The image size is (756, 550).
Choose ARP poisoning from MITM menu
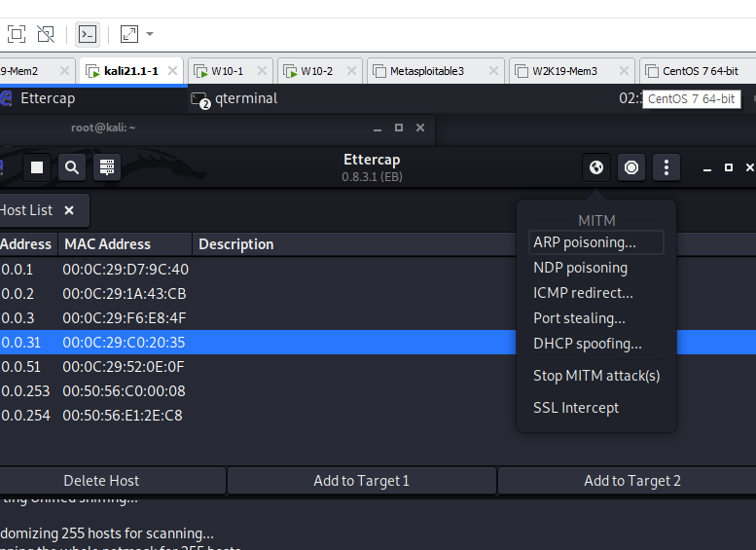[596, 242]
